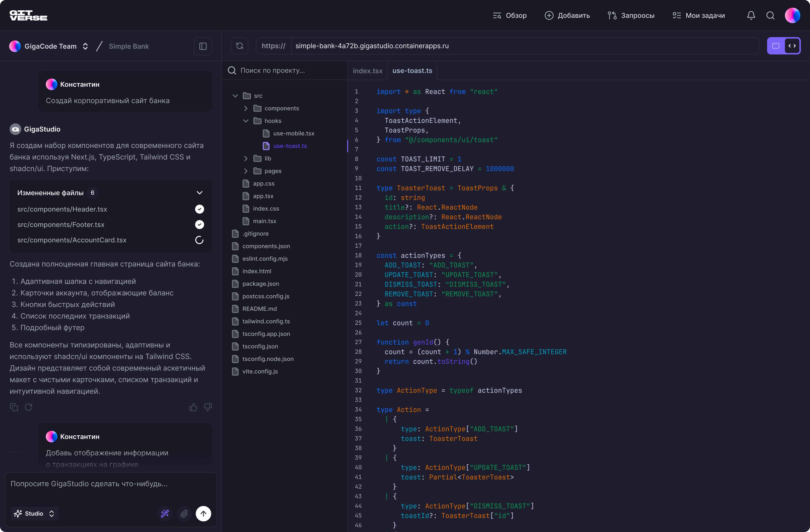Regenerate GigaStudio's response
This screenshot has width=810, height=532.
[x=29, y=407]
